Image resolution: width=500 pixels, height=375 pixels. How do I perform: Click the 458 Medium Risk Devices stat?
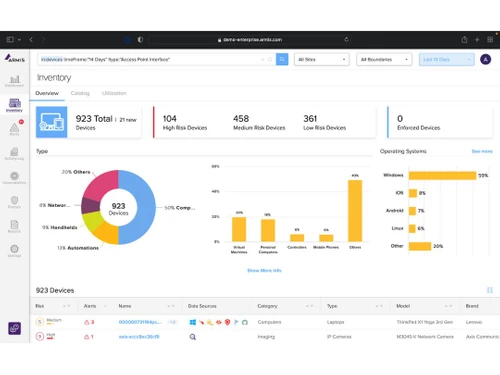(259, 122)
